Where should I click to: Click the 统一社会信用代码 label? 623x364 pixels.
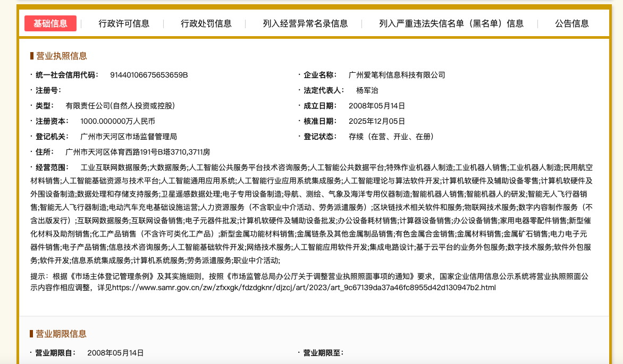point(67,75)
